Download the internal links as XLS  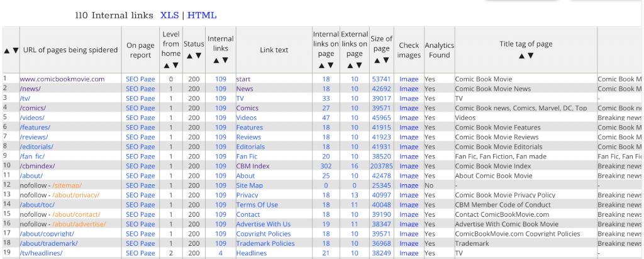click(169, 16)
